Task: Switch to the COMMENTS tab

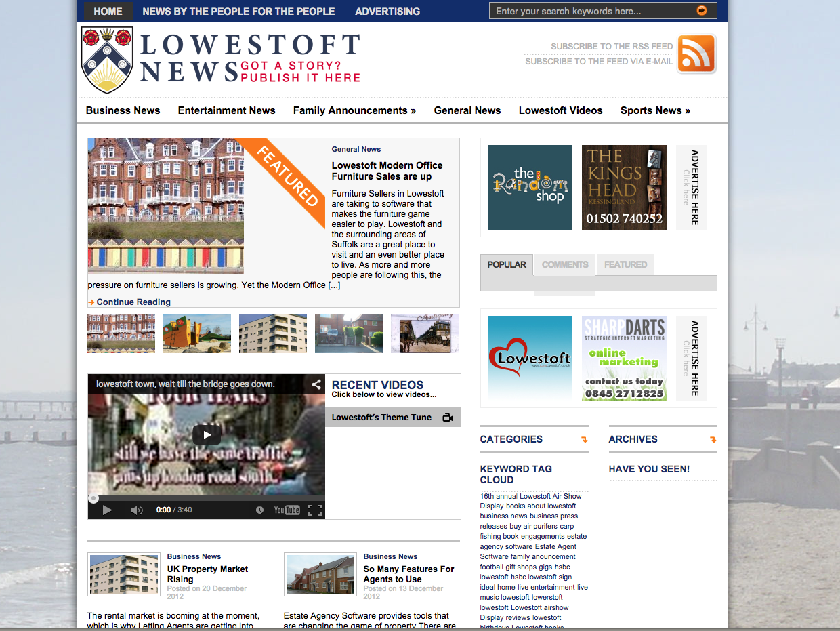Action: tap(565, 264)
